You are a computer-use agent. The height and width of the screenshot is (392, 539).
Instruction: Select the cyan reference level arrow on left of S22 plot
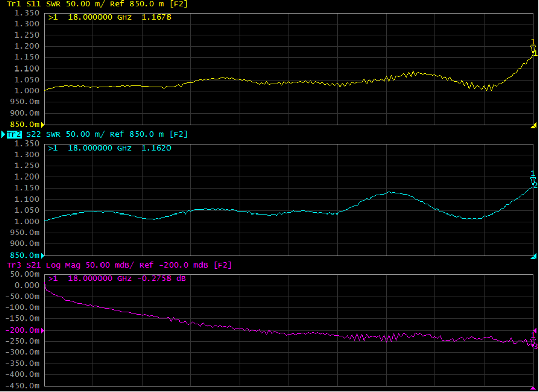(42, 255)
